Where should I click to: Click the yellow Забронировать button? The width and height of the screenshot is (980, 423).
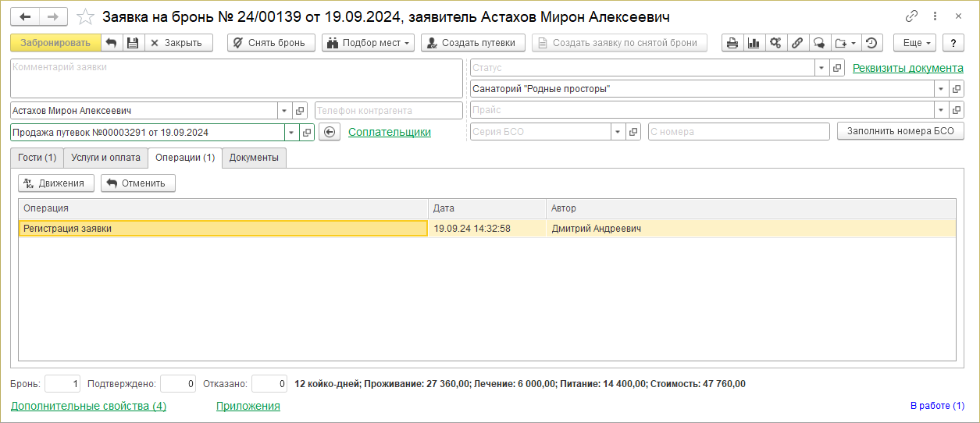55,43
